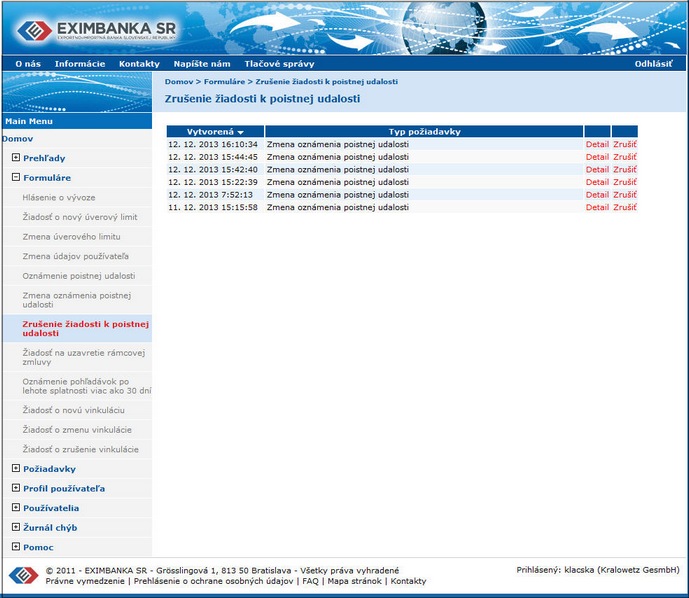Expand the Profil používateľa section
The height and width of the screenshot is (598, 689).
(x=16, y=488)
